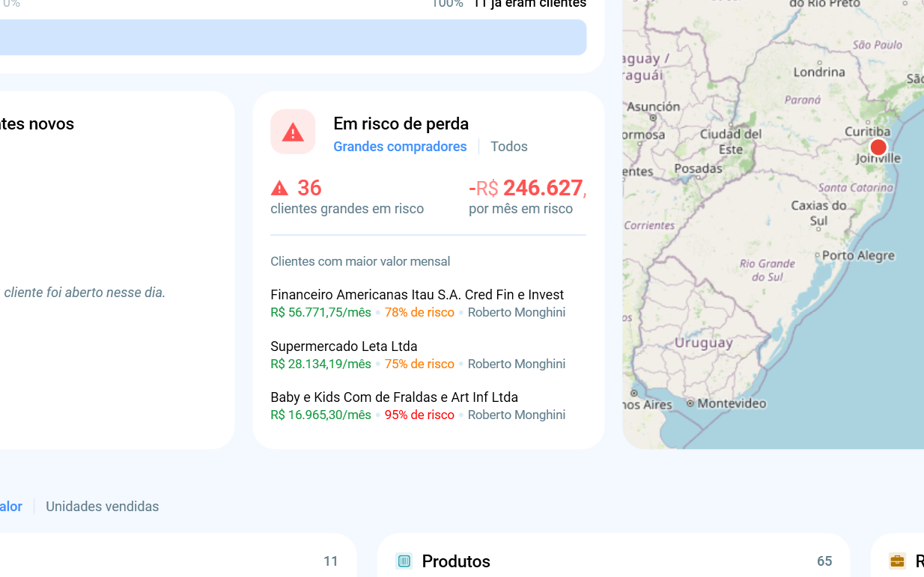Click the Produtos section heading

(456, 561)
